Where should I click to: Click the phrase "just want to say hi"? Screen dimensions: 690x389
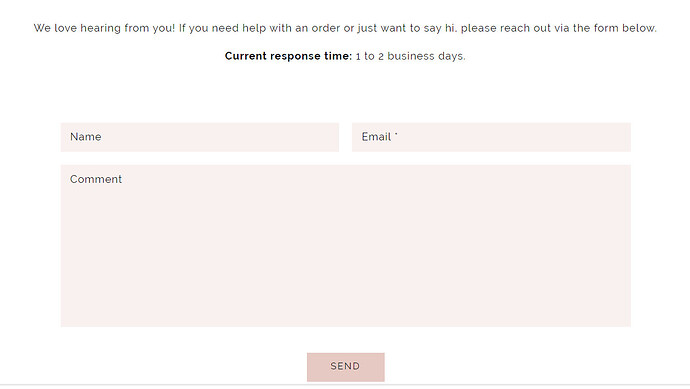pyautogui.click(x=406, y=28)
